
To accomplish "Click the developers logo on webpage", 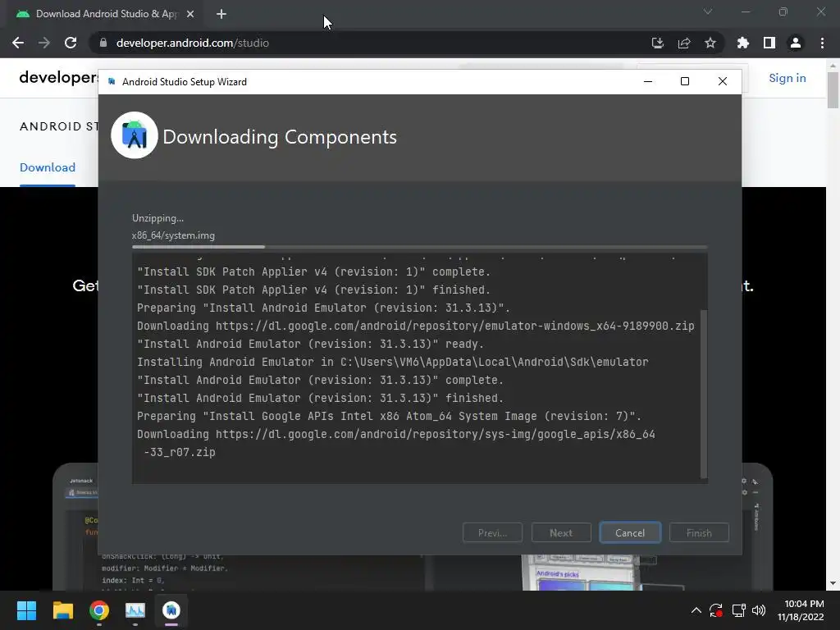I will coord(58,78).
